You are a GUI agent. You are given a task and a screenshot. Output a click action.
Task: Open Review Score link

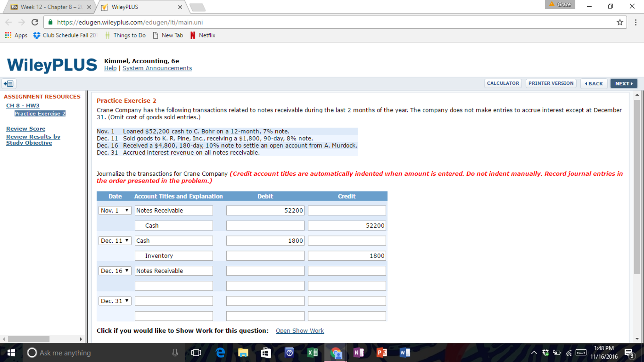pyautogui.click(x=26, y=128)
